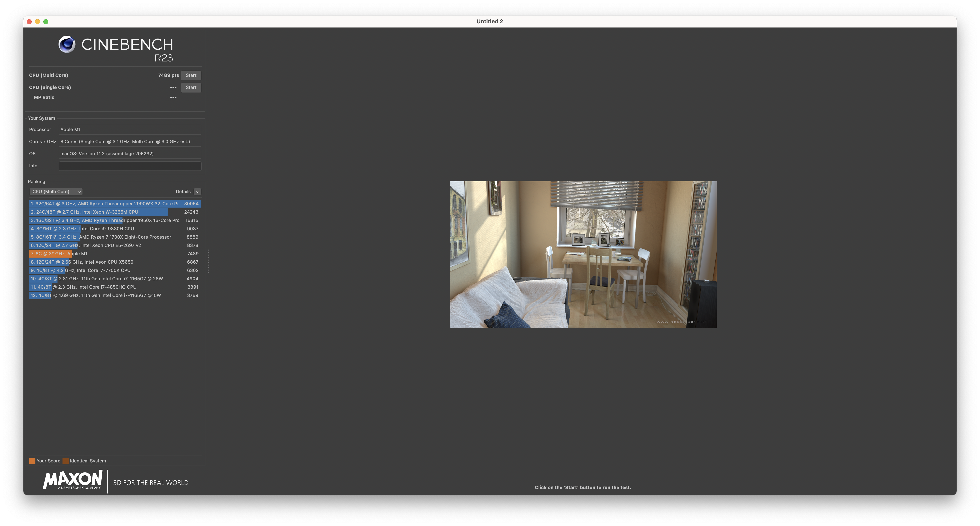The image size is (980, 526).
Task: Open the CPU (Multi Core) ranking dropdown
Action: [56, 192]
